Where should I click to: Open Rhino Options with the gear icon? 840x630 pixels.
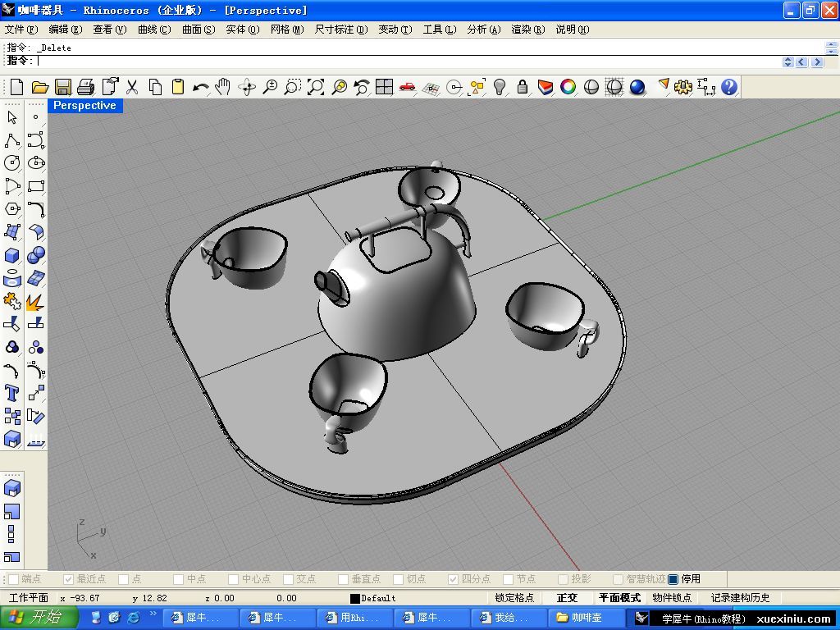[x=683, y=86]
